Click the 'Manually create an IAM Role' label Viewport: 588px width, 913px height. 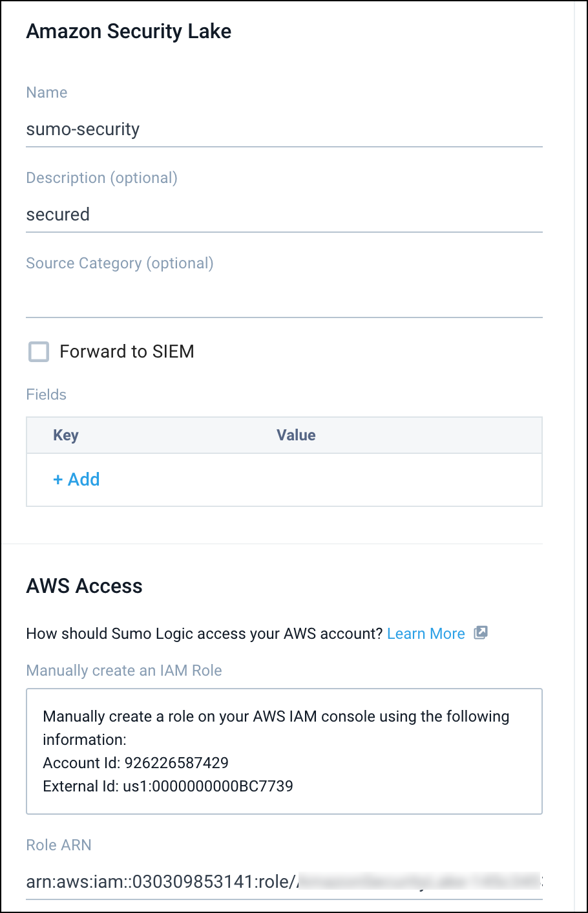point(124,671)
